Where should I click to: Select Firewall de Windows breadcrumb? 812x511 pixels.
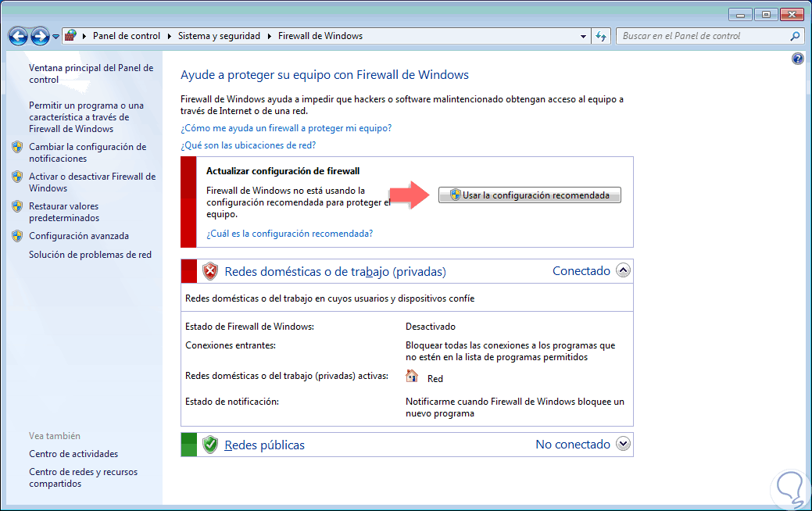(x=320, y=36)
